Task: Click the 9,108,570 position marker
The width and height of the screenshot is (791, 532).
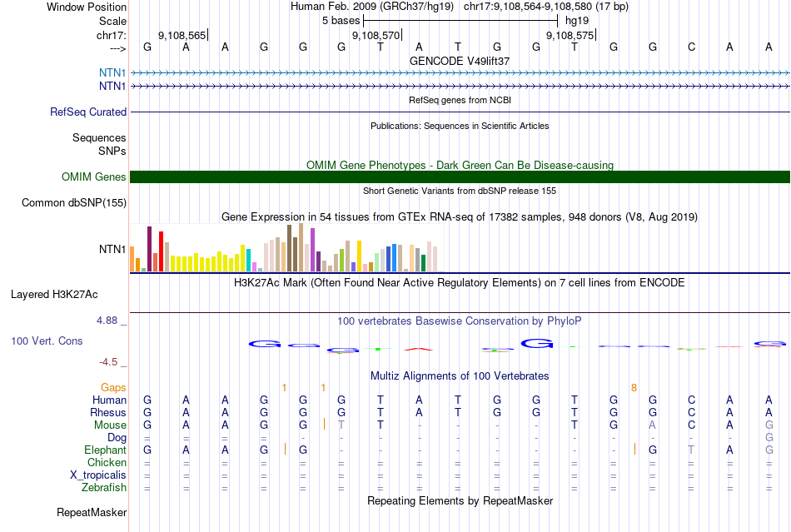Action: click(x=376, y=35)
